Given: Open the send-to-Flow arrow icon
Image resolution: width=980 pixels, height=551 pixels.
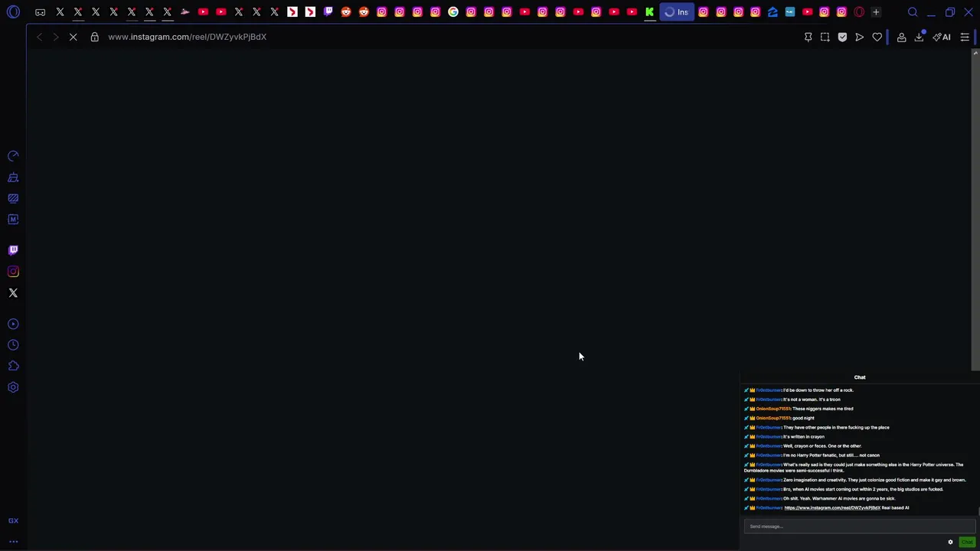Looking at the screenshot, I should coord(859,37).
